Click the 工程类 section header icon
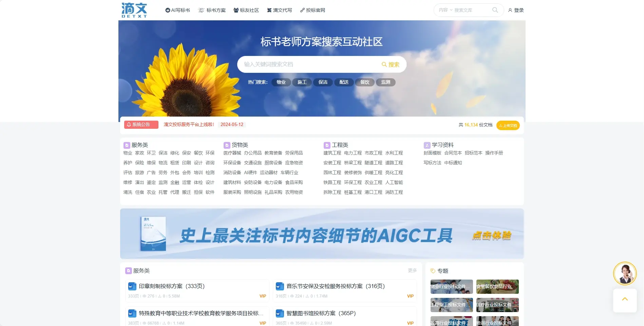Image resolution: width=644 pixels, height=326 pixels. [x=327, y=145]
